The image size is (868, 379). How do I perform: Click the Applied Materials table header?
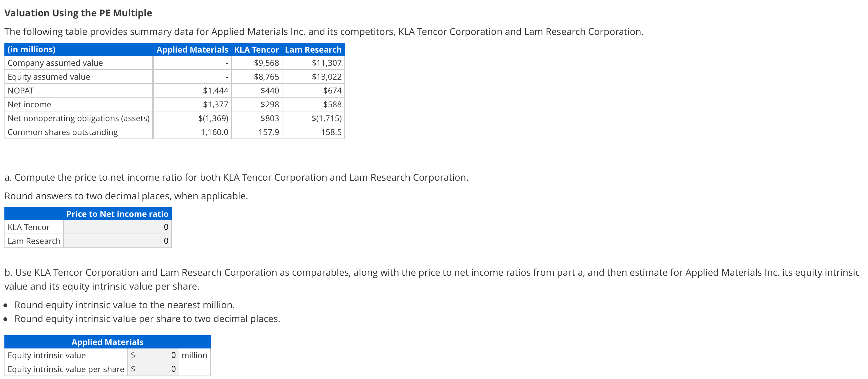(x=107, y=342)
